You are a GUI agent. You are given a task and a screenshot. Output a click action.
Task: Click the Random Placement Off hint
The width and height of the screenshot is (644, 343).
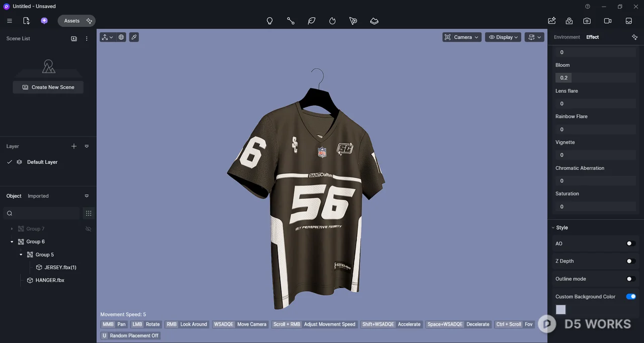(x=130, y=336)
